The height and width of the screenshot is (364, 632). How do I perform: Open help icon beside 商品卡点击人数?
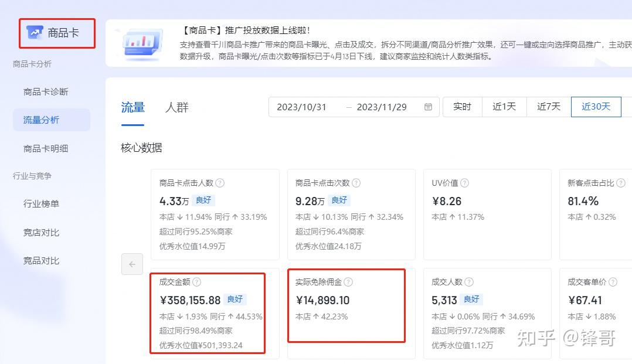[x=220, y=183]
